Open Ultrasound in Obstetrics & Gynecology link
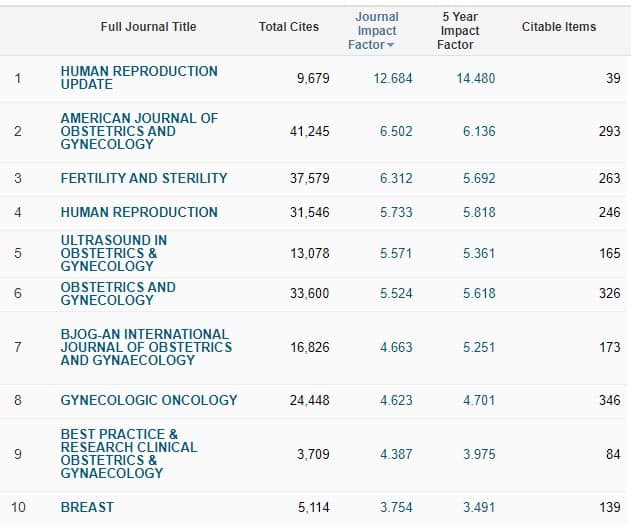This screenshot has width=631, height=525. [x=114, y=254]
